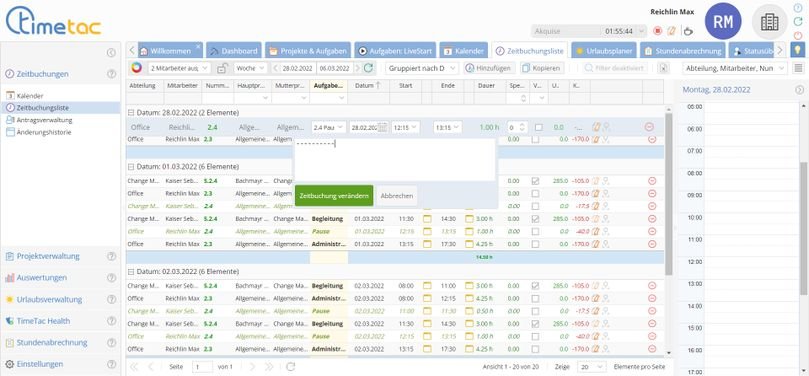Switch to the Kalender tab
This screenshot has width=809, height=376.
point(464,51)
